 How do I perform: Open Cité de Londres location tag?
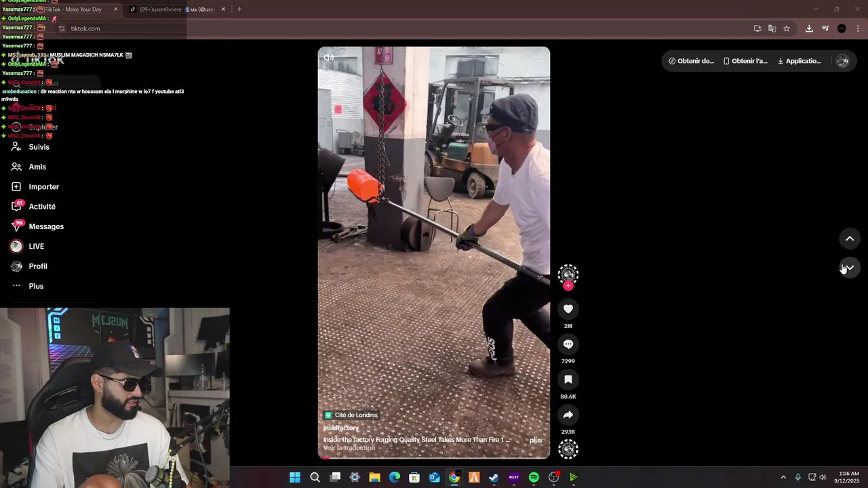click(x=351, y=415)
